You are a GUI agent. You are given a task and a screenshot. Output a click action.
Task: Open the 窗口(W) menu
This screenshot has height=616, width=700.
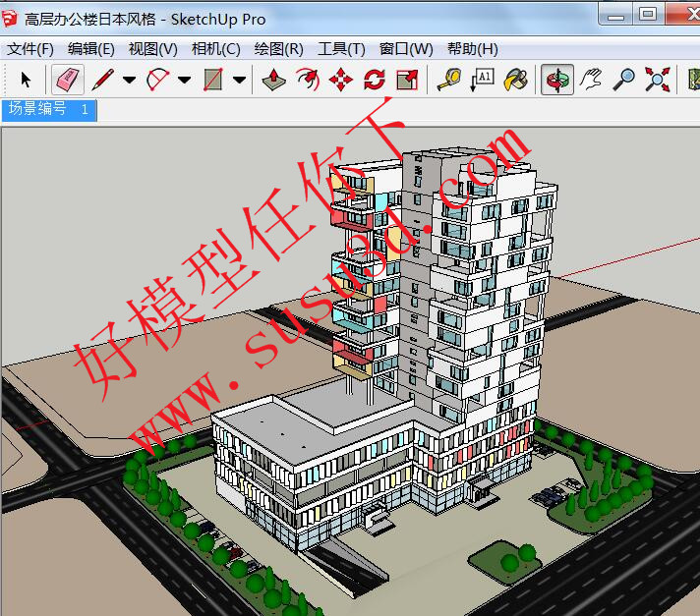406,48
